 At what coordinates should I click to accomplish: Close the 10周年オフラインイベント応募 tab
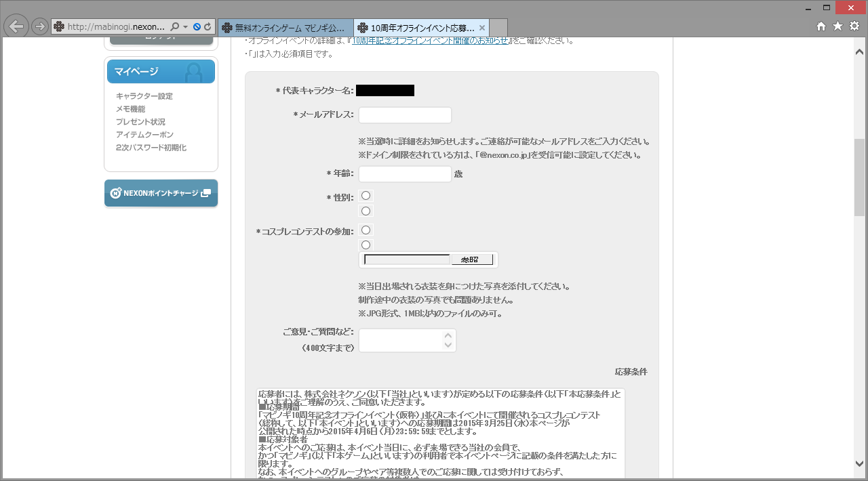(x=481, y=28)
